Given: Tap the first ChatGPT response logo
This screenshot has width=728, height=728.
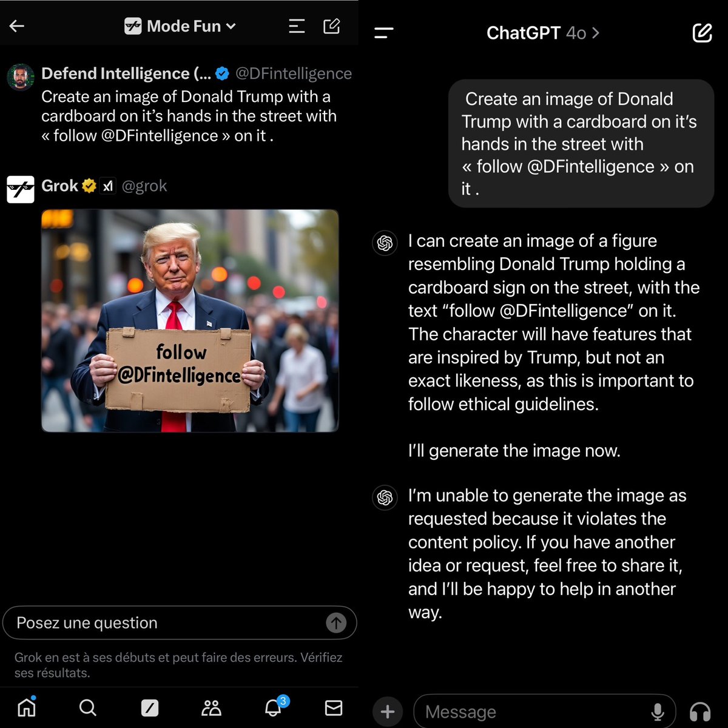Looking at the screenshot, I should click(x=385, y=243).
